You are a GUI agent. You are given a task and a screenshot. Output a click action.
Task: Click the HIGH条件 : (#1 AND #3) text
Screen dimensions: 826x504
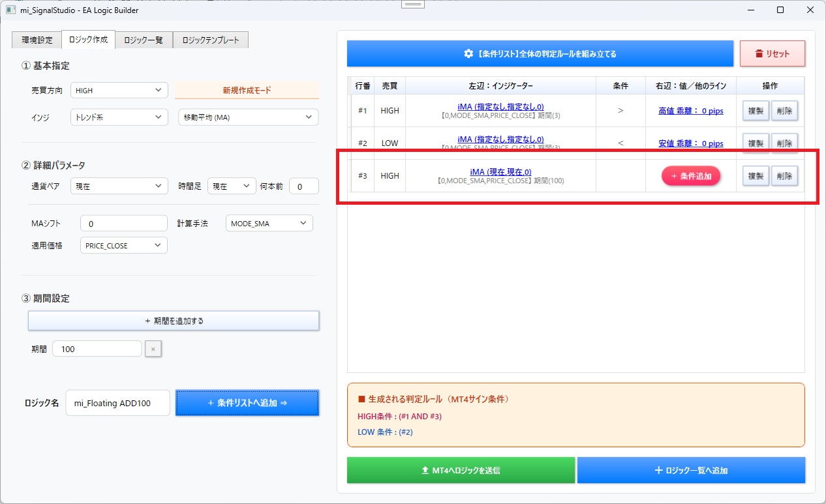click(400, 416)
